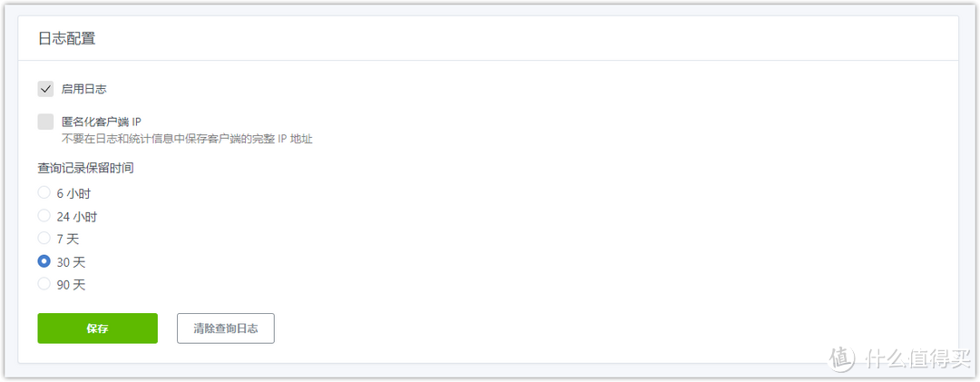Click the 日志配置 panel heading
Image resolution: width=980 pixels, height=382 pixels.
point(66,39)
